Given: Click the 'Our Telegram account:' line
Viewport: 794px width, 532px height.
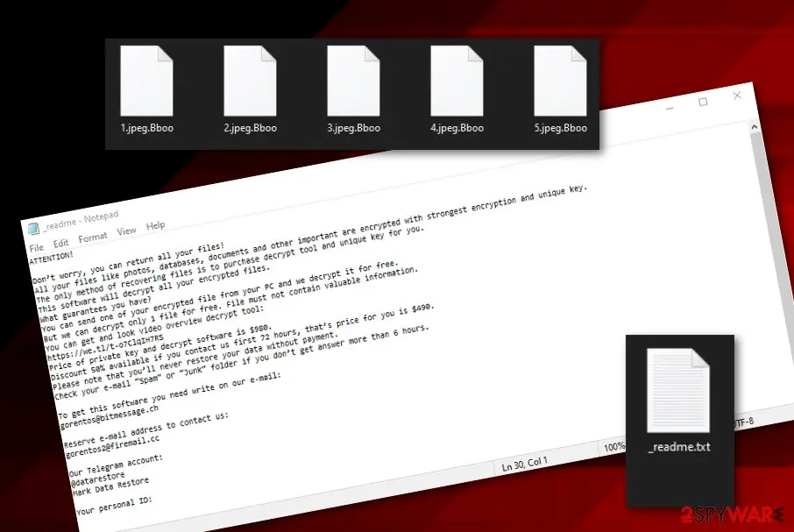Looking at the screenshot, I should 116,465.
